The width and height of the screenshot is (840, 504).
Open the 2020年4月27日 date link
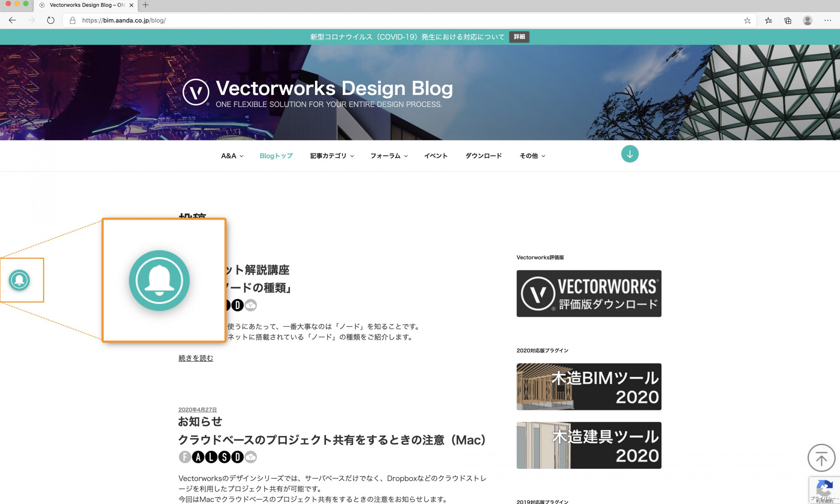click(x=197, y=409)
